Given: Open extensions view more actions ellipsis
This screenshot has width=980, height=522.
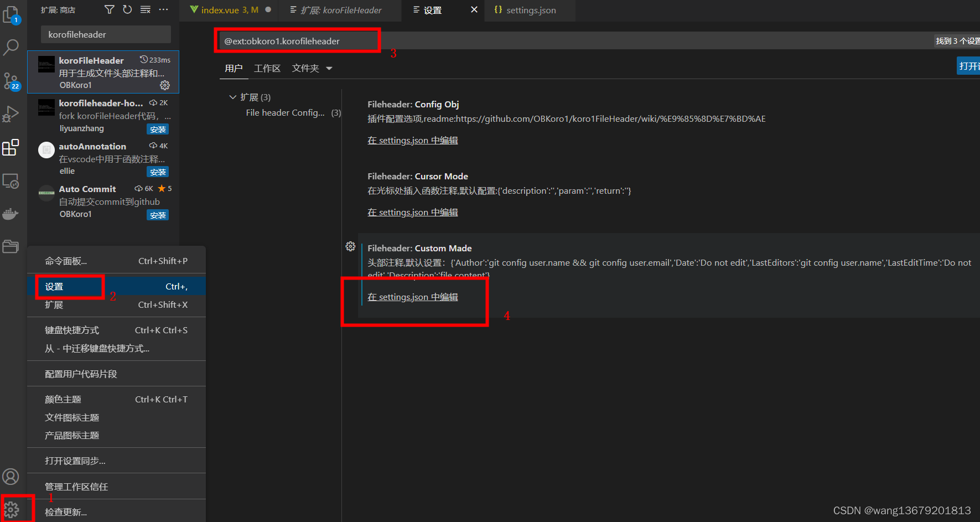Looking at the screenshot, I should point(163,9).
